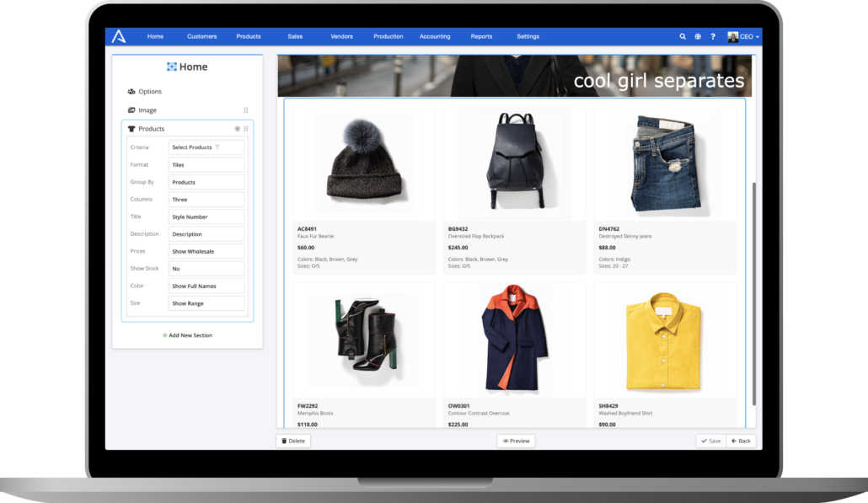Click style number AC8491
This screenshot has width=868, height=503.
(307, 229)
